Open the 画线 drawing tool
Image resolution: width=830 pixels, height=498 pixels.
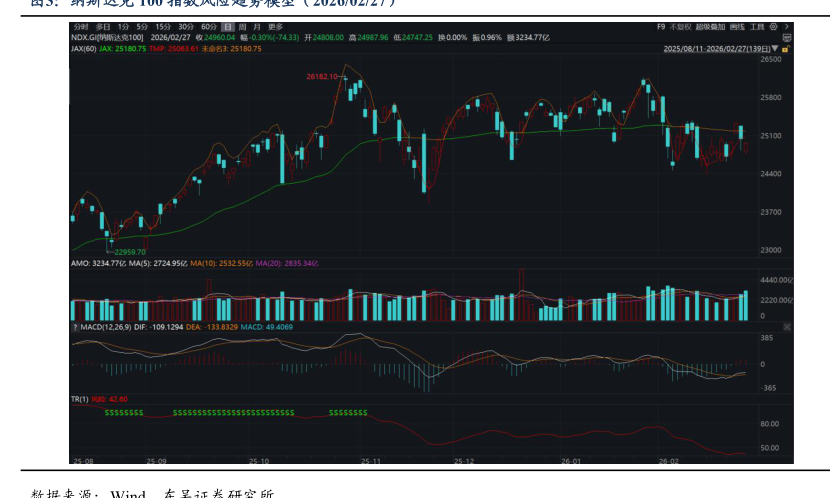coord(737,26)
